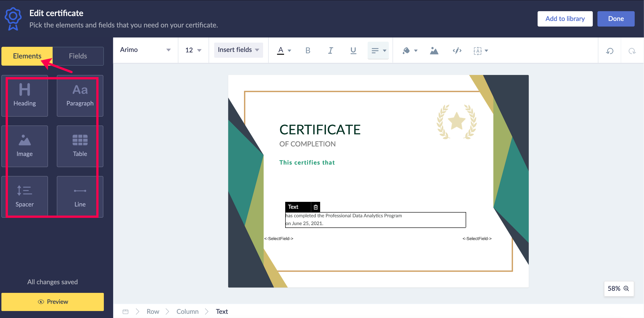Switch to the Elements tab
644x318 pixels.
point(27,56)
